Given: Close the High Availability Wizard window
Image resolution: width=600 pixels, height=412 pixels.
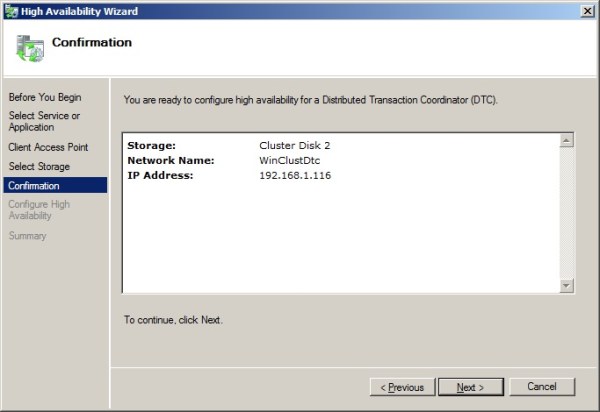Looking at the screenshot, I should click(x=585, y=11).
